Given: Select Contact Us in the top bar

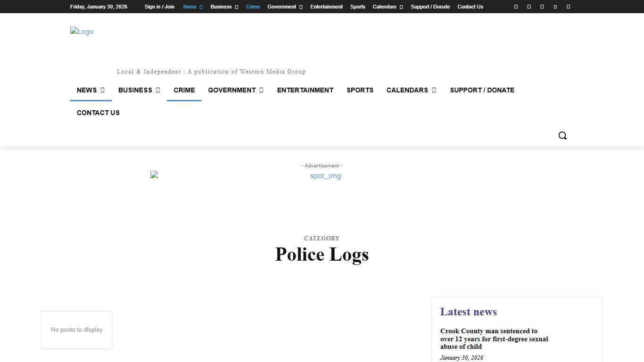Looking at the screenshot, I should click(x=470, y=7).
